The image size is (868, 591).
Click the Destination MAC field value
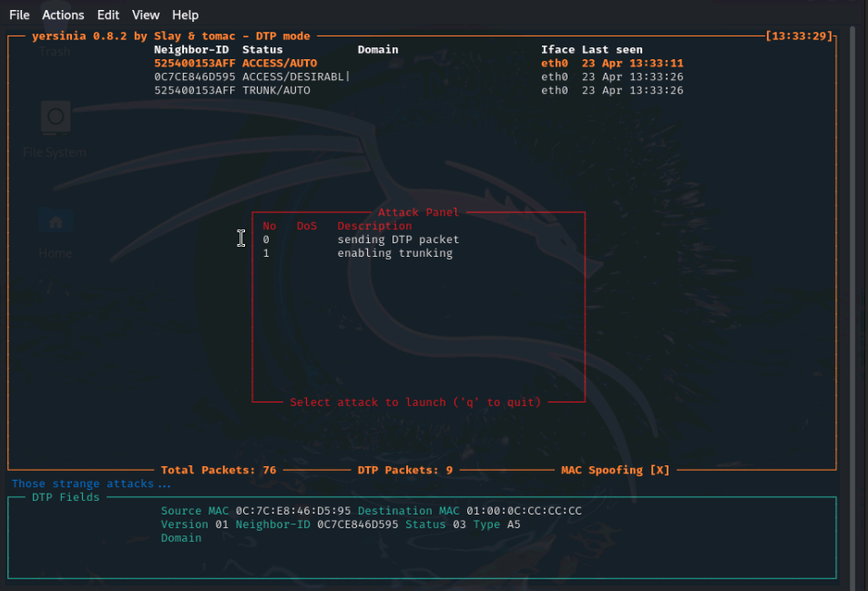523,511
